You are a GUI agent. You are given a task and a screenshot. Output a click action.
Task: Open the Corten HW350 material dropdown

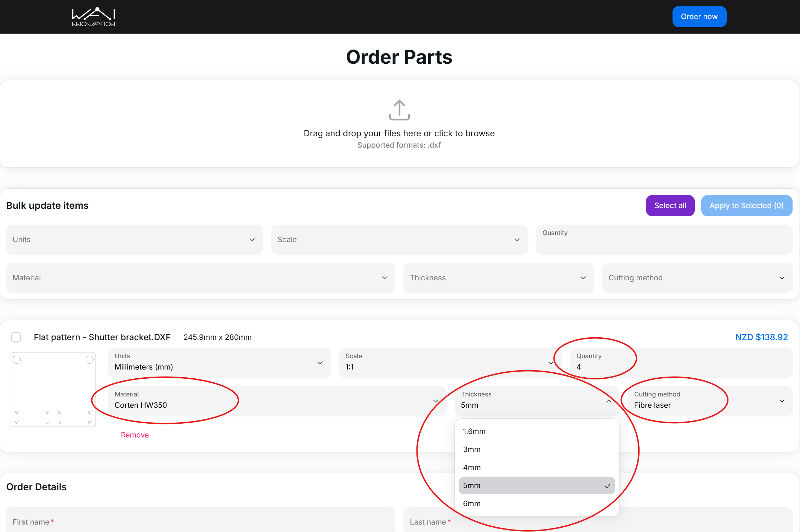[x=276, y=401]
